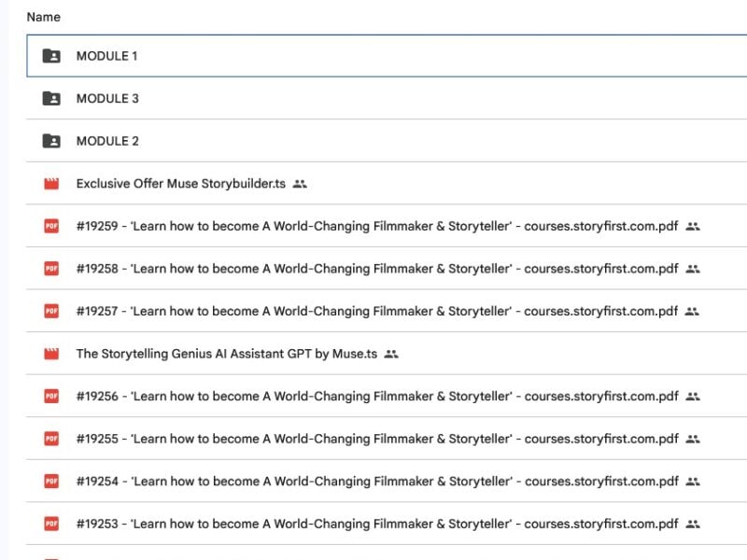Viewport: 747px width, 560px height.
Task: Select the #19257 Learn how to become PDF name
Action: click(377, 311)
